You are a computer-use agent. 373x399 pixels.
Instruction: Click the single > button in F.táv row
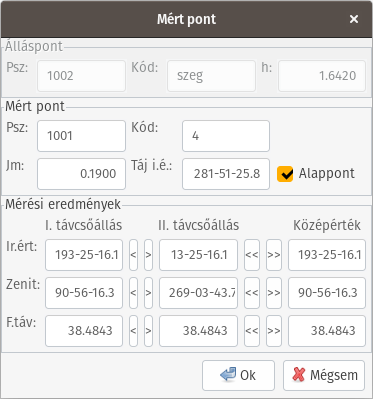coord(148,331)
